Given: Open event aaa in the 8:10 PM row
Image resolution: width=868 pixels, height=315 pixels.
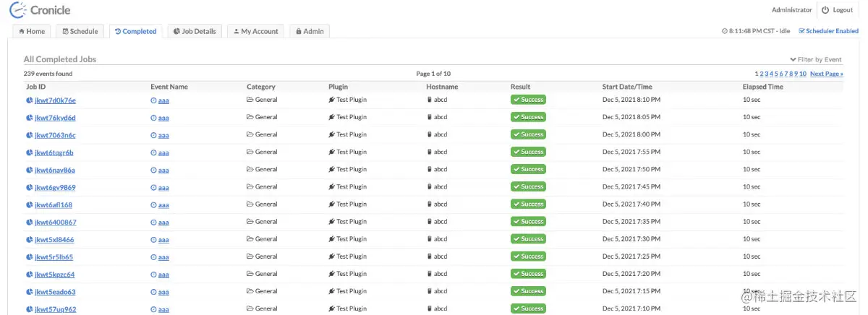Looking at the screenshot, I should pos(163,100).
